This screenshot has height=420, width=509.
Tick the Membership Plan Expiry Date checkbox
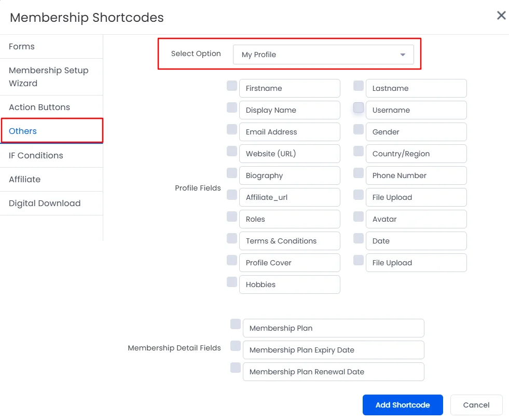coord(236,346)
